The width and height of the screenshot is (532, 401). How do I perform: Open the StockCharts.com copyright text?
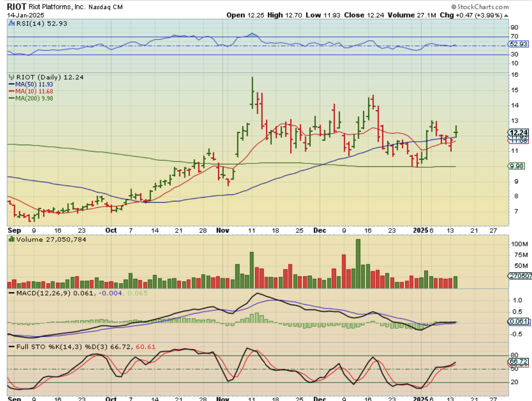480,7
